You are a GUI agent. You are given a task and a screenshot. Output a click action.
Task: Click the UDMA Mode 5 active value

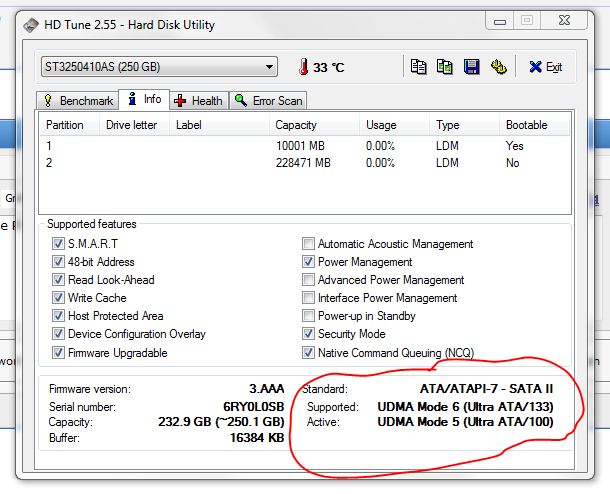pos(465,422)
